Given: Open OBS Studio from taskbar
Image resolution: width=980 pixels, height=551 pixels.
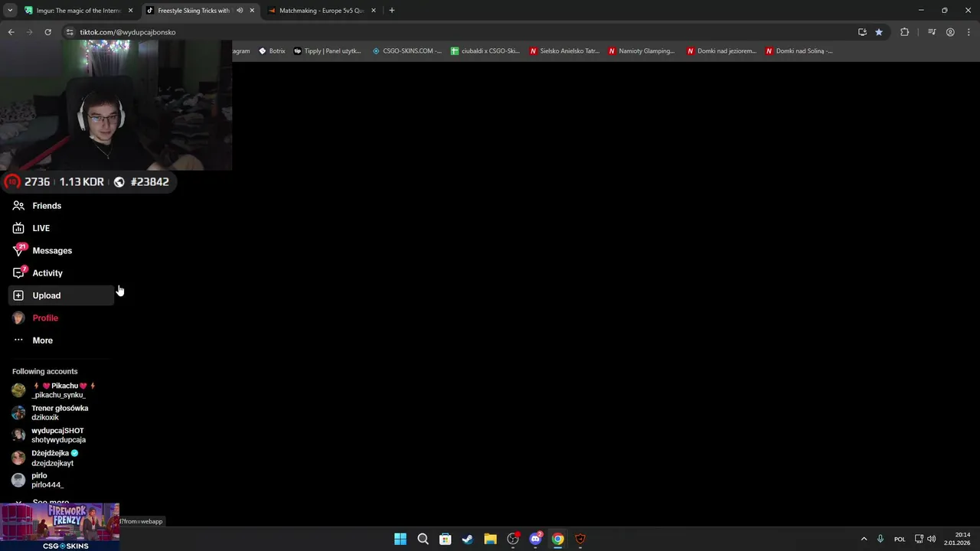Looking at the screenshot, I should 513,539.
